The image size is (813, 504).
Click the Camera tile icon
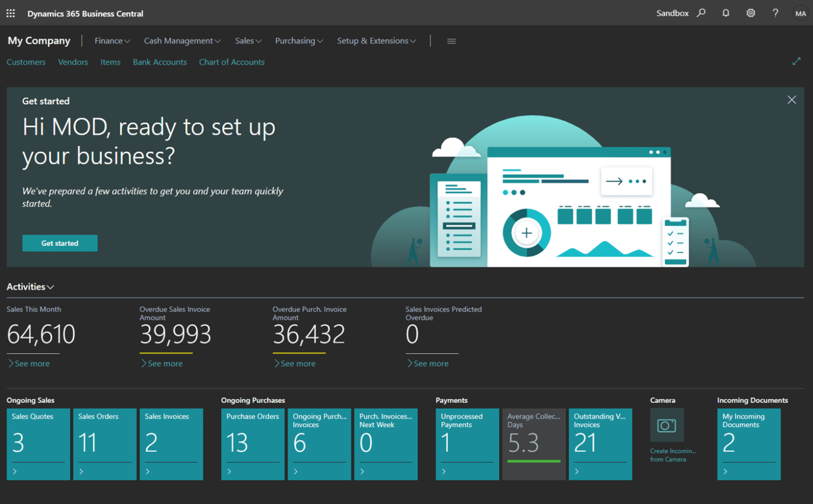(667, 425)
